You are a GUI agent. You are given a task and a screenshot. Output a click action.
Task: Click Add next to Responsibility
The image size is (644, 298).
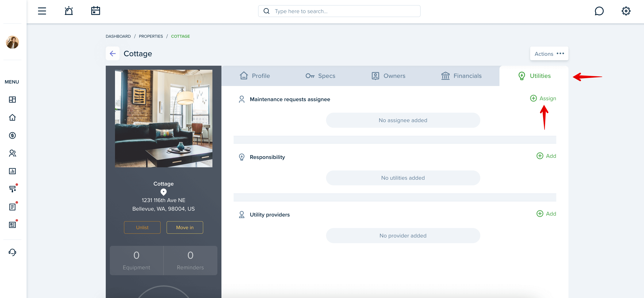tap(546, 156)
